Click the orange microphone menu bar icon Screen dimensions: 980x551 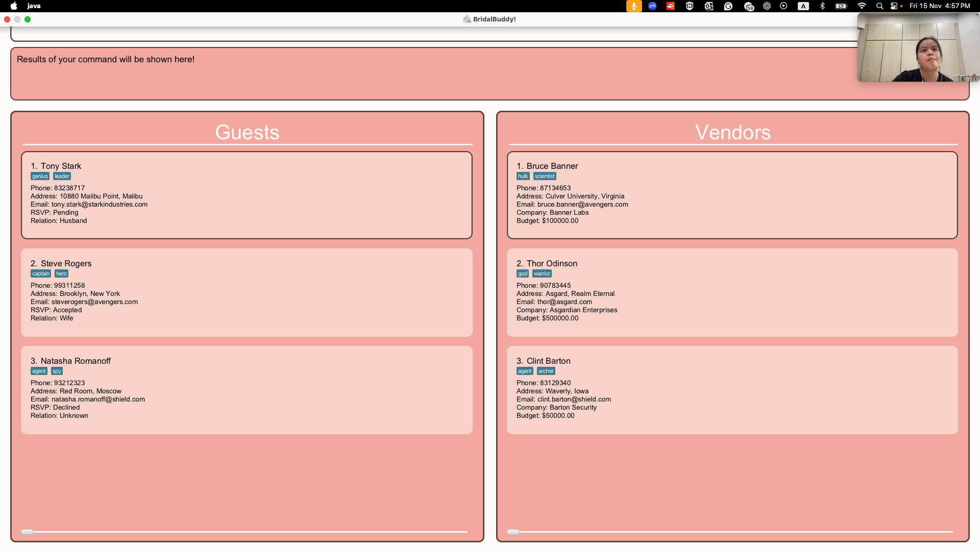pyautogui.click(x=633, y=6)
